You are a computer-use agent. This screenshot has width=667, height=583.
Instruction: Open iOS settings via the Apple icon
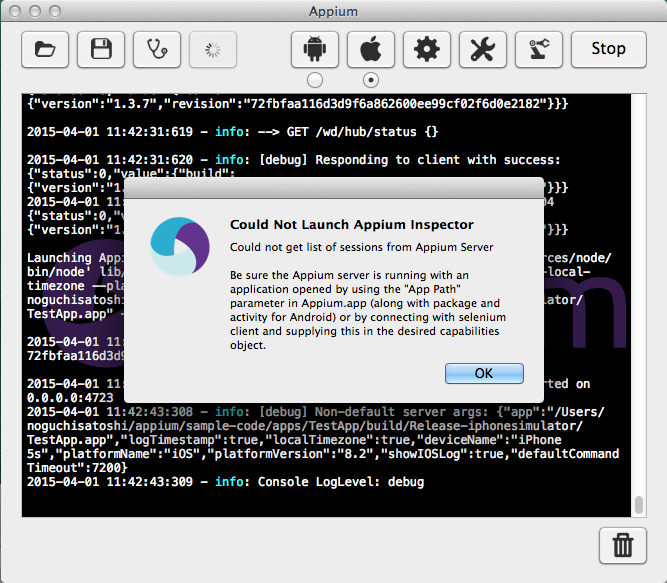371,49
